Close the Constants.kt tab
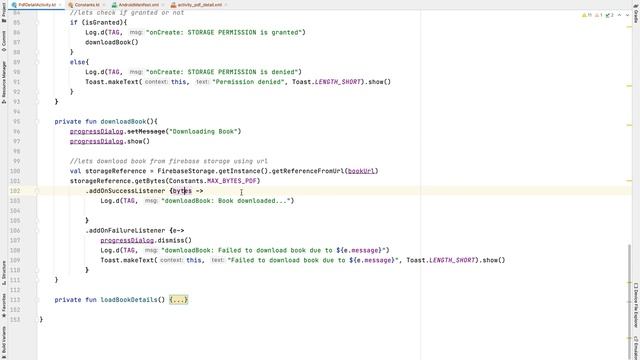 click(x=103, y=5)
